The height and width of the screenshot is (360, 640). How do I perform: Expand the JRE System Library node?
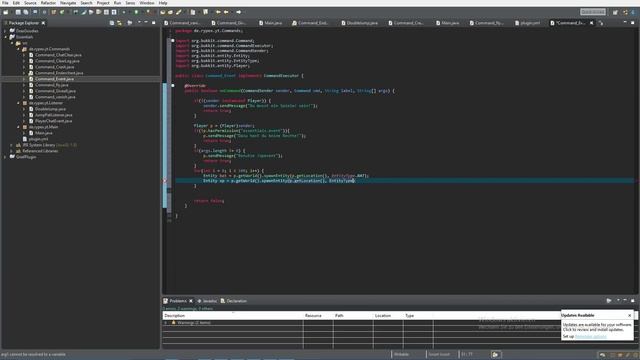click(12, 145)
